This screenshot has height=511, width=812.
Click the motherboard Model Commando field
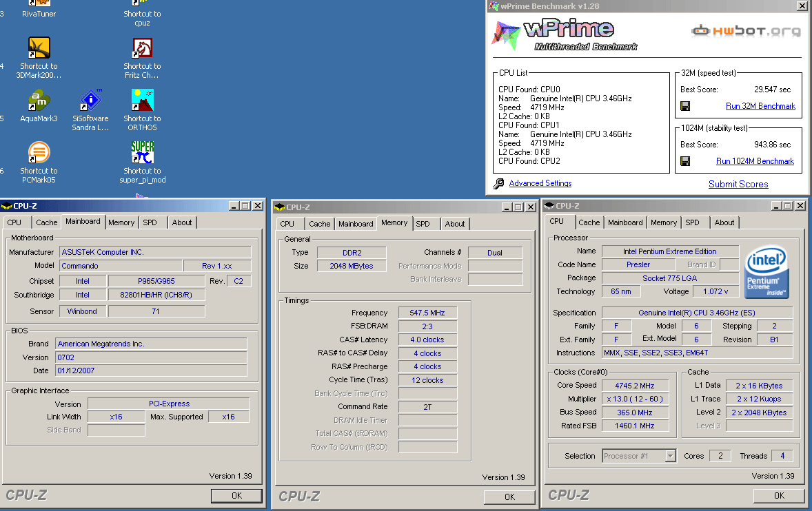(121, 266)
